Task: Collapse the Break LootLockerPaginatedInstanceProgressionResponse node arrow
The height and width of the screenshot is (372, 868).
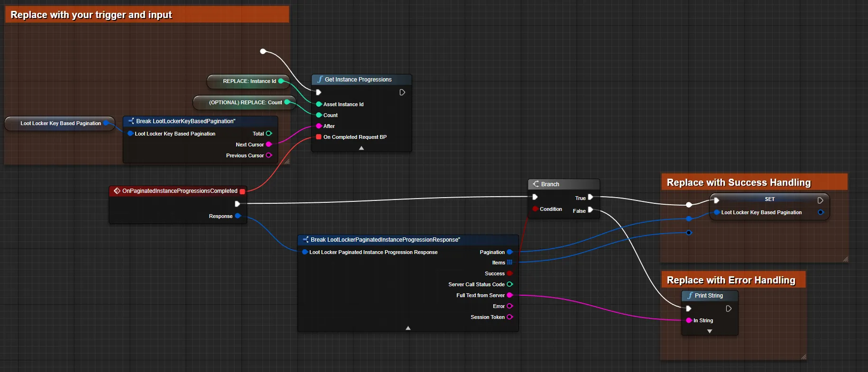Action: tap(408, 328)
